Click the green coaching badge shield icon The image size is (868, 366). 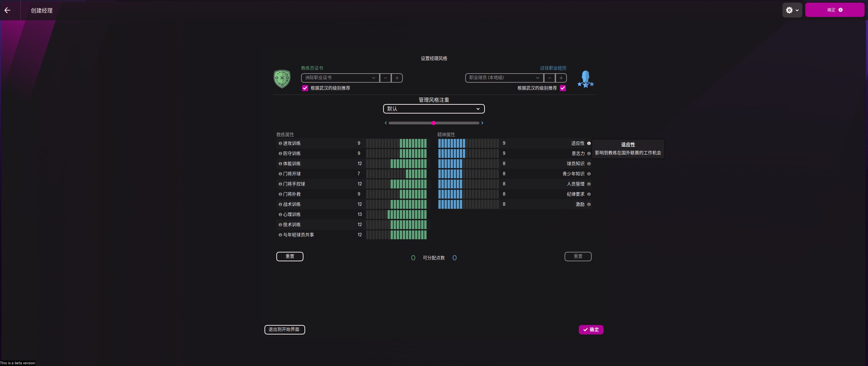282,79
